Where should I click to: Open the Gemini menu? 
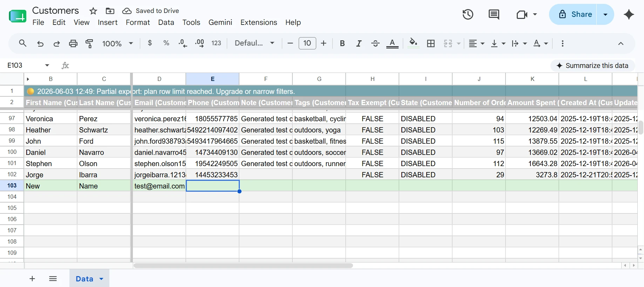(220, 22)
